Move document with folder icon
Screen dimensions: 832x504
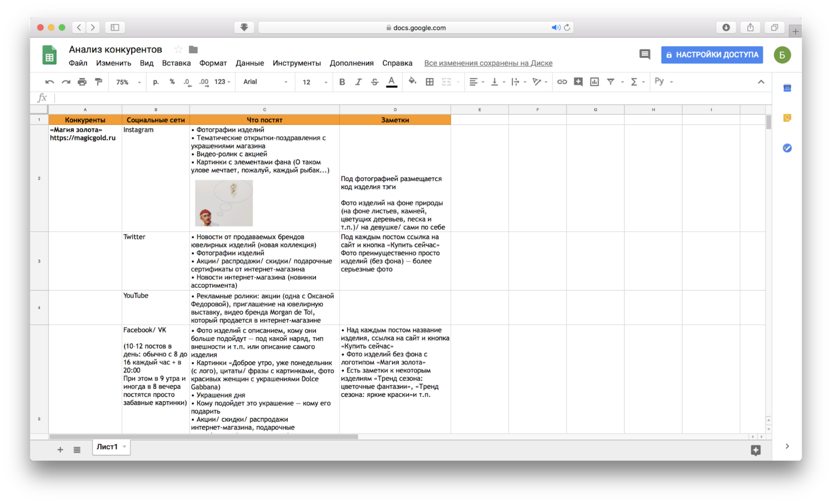tap(193, 50)
